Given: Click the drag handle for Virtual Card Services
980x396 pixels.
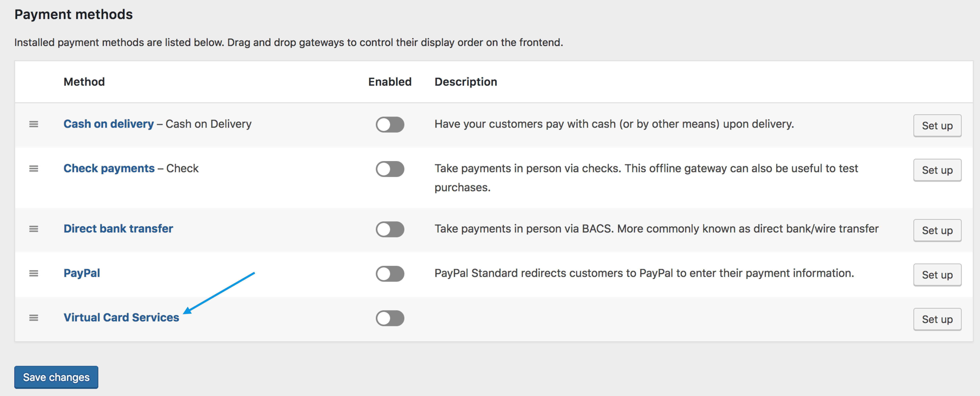Looking at the screenshot, I should click(33, 318).
